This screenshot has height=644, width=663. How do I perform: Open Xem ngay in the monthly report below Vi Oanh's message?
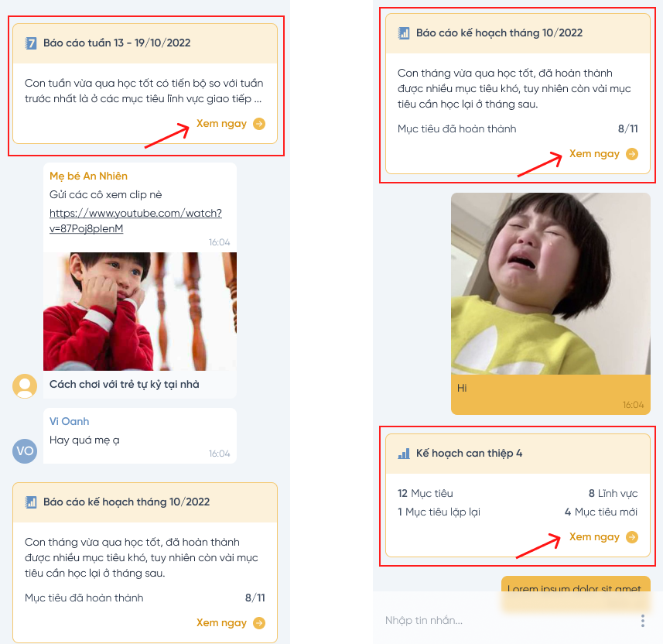[221, 622]
